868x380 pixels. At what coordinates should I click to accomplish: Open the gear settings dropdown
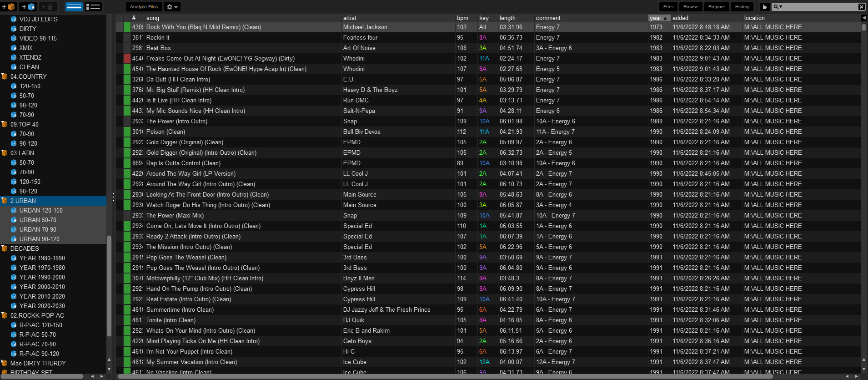(x=172, y=7)
